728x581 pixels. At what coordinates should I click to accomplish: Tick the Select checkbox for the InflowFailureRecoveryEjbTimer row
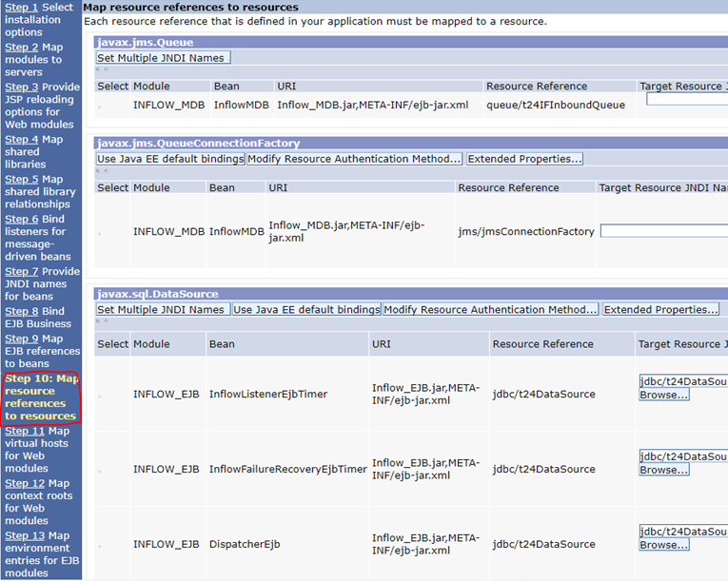pyautogui.click(x=99, y=470)
